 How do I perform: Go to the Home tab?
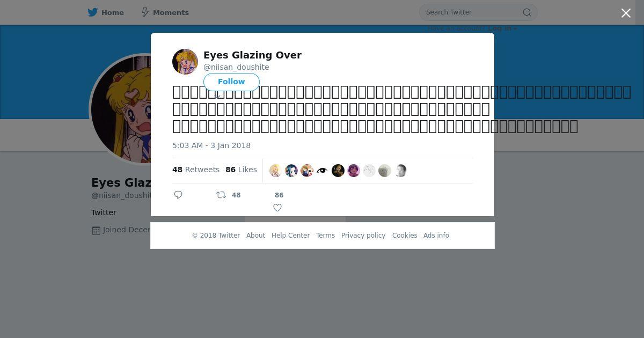click(x=112, y=12)
